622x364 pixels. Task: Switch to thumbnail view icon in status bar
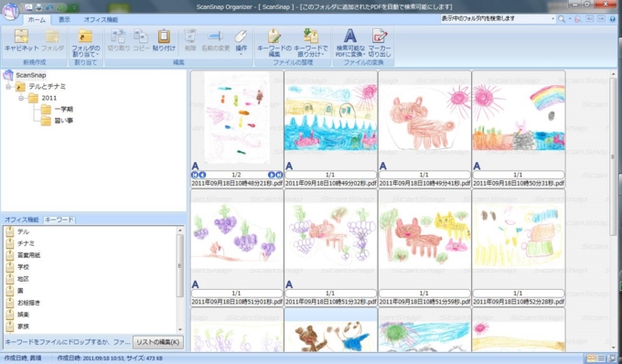click(592, 359)
